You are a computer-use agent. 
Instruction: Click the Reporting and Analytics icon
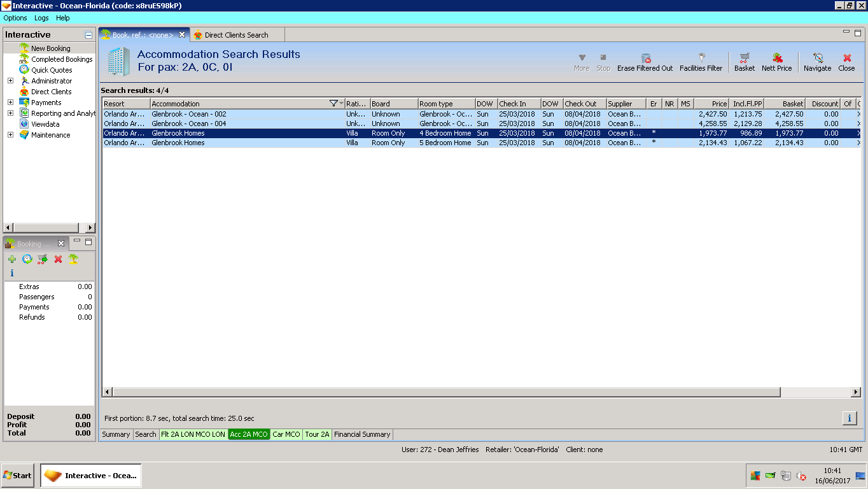tap(24, 113)
